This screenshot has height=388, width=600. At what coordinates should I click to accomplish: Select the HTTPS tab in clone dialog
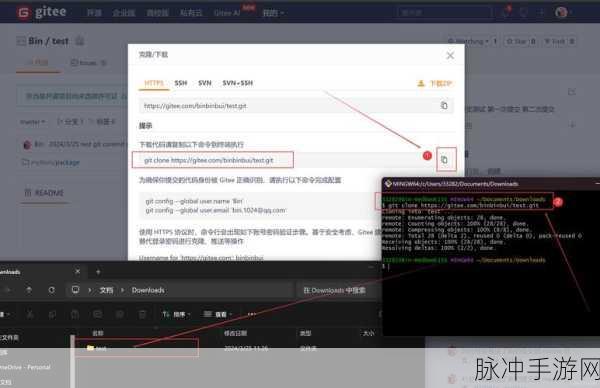[154, 83]
